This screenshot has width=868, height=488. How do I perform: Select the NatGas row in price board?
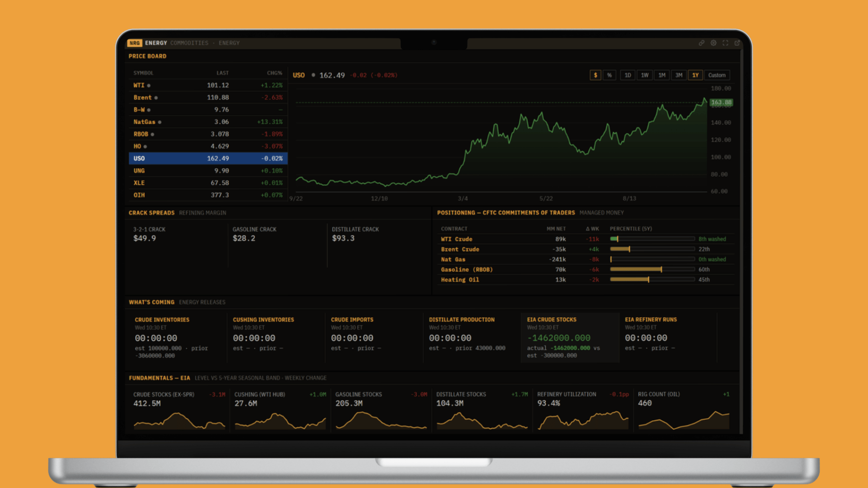pyautogui.click(x=208, y=122)
